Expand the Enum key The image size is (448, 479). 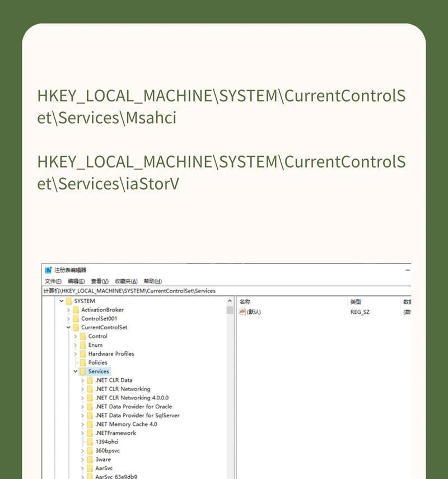pyautogui.click(x=76, y=345)
